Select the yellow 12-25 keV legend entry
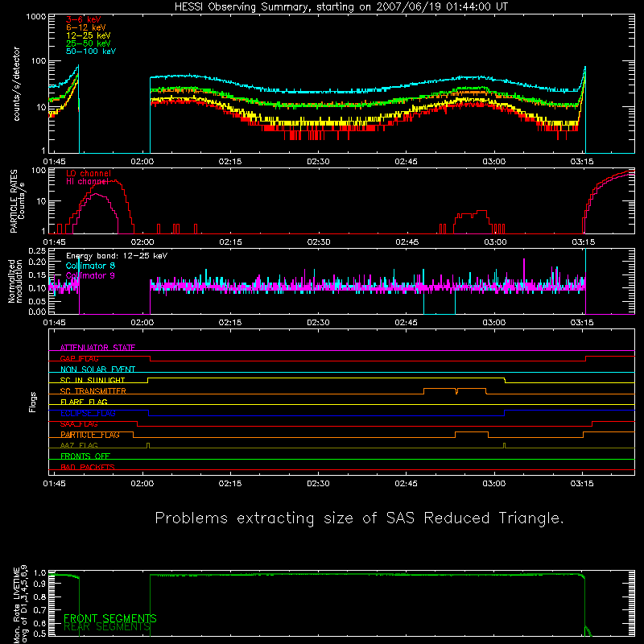The image size is (644, 644). click(89, 35)
